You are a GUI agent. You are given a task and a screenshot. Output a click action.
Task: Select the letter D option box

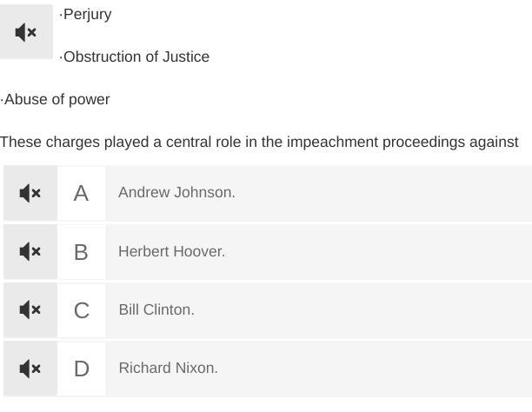pyautogui.click(x=81, y=368)
